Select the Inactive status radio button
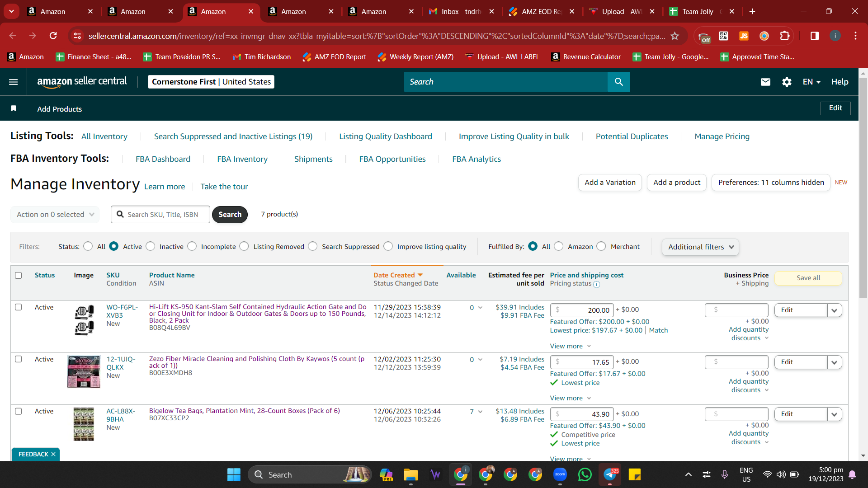 [151, 246]
